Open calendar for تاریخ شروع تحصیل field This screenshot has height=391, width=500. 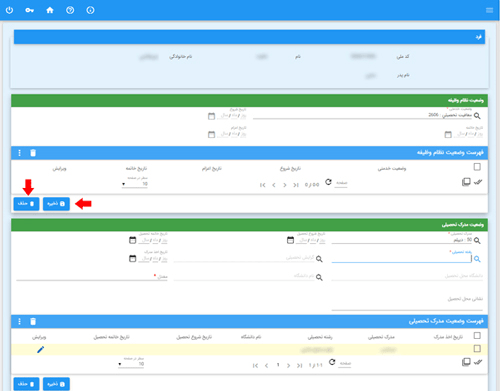point(290,240)
